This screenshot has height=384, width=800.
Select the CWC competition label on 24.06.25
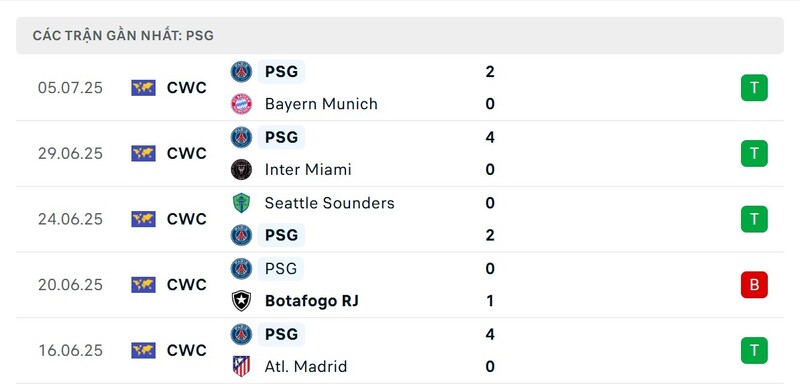point(187,219)
